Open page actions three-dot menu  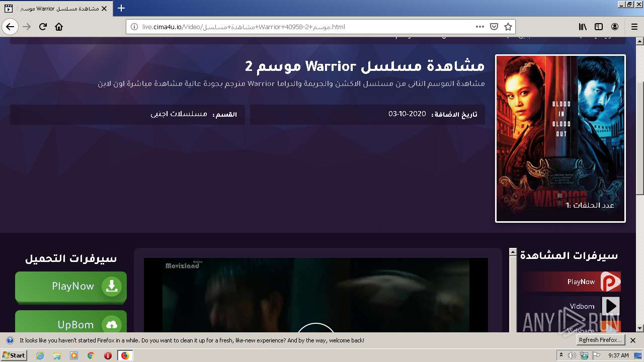(x=480, y=27)
